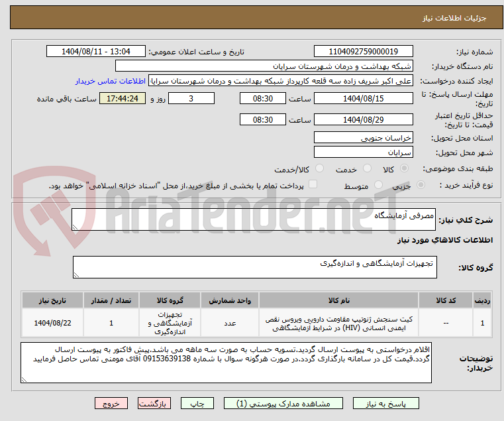
Task: Click the remaining time 17:44:24 field
Action: [x=123, y=99]
